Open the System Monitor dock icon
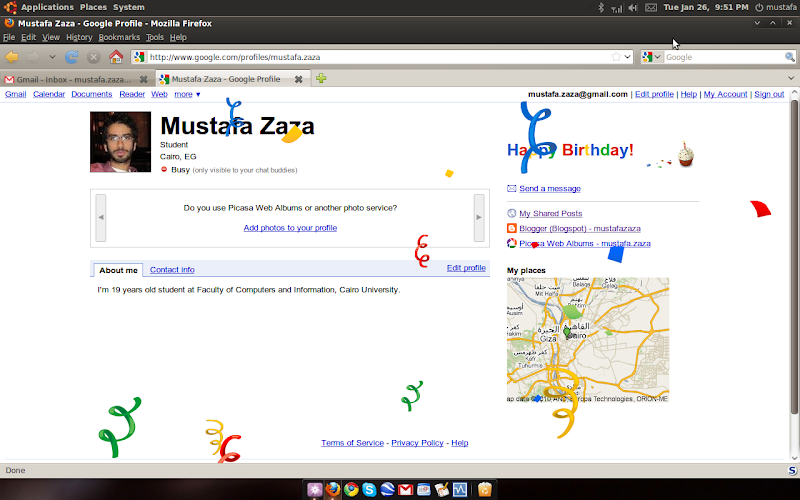 (x=460, y=489)
